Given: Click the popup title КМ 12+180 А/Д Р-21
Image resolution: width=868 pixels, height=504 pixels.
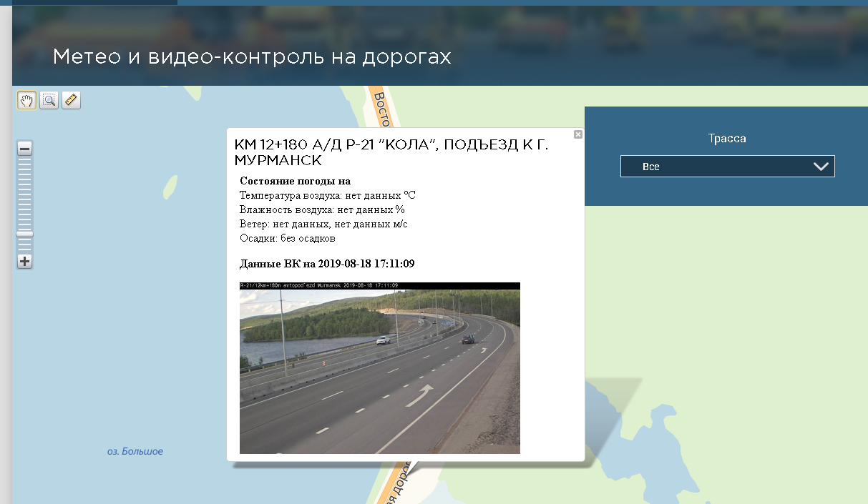Looking at the screenshot, I should (391, 152).
